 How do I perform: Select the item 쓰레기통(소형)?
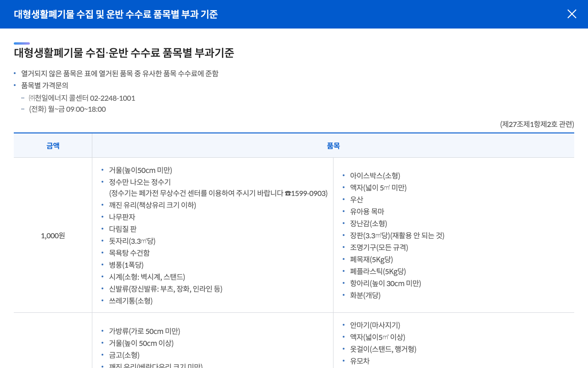[131, 301]
